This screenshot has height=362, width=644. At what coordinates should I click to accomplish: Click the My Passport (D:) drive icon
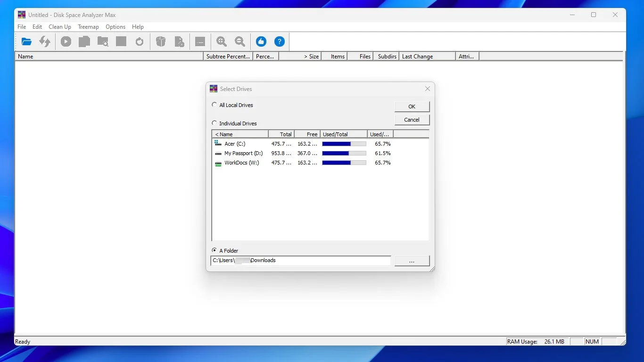click(218, 154)
